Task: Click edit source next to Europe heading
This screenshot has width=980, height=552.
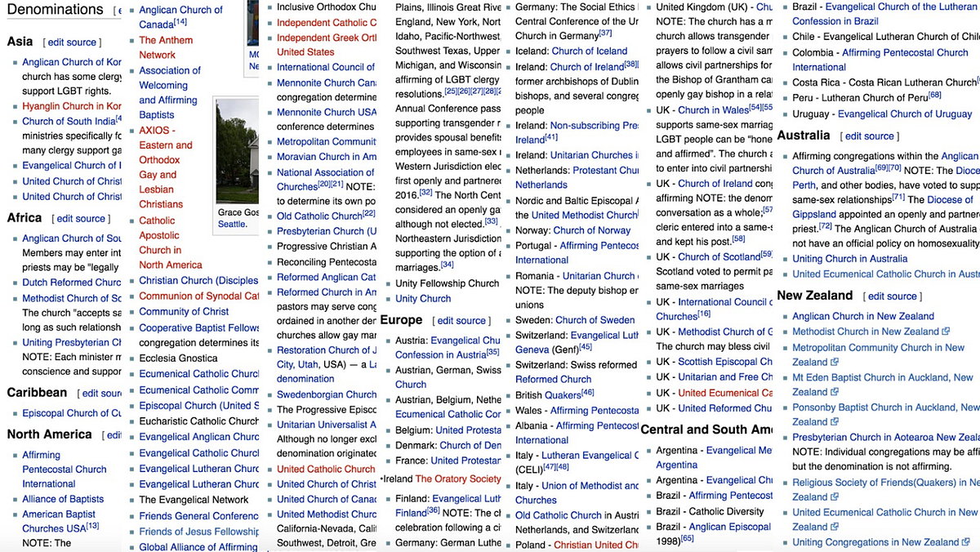Action: click(x=461, y=321)
